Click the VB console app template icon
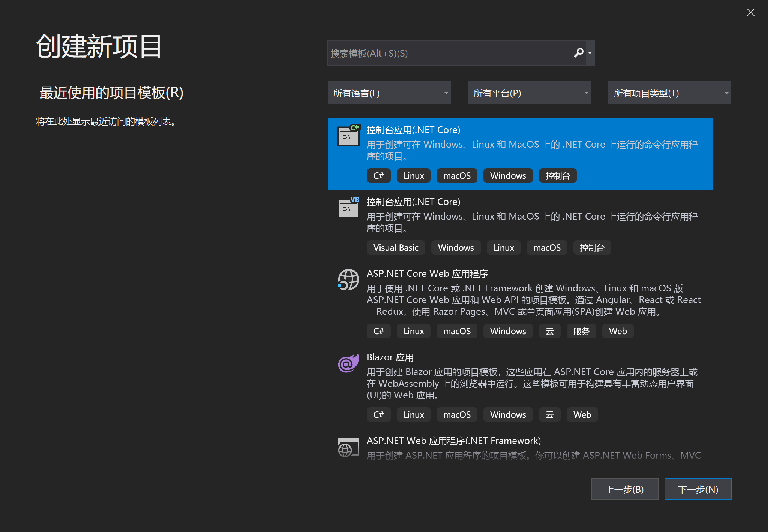The width and height of the screenshot is (768, 532). [x=349, y=207]
